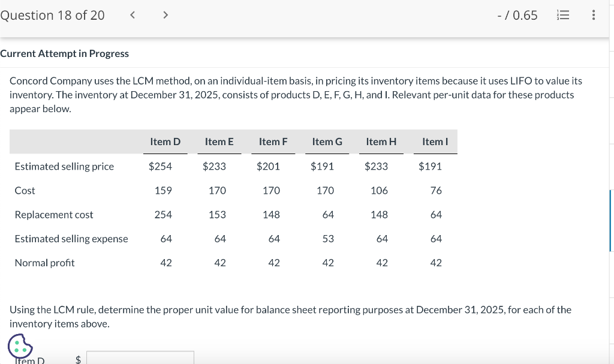Select the Item I column header
Viewport: 614px width, 364px height.
[435, 142]
